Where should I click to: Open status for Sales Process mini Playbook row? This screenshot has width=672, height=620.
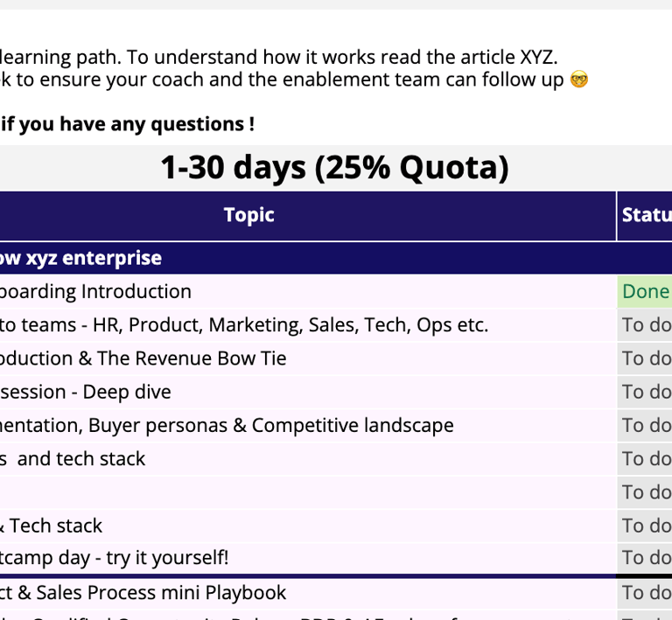[x=646, y=593]
